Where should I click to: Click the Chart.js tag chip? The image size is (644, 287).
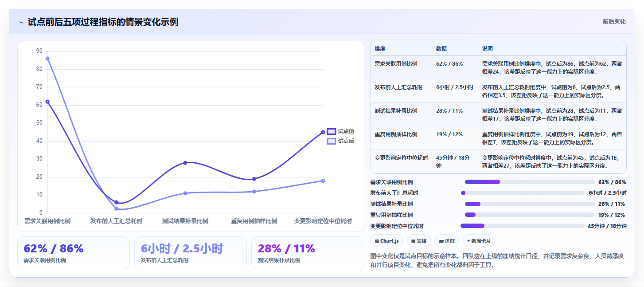(x=386, y=241)
